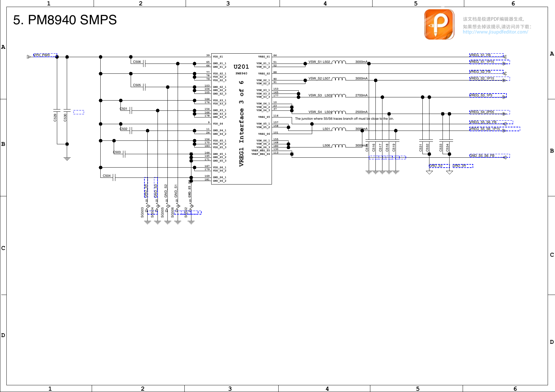Image resolution: width=555 pixels, height=392 pixels.
Task: Select "VREG1 Interface 3 of 6" vertical text
Action: [241, 124]
